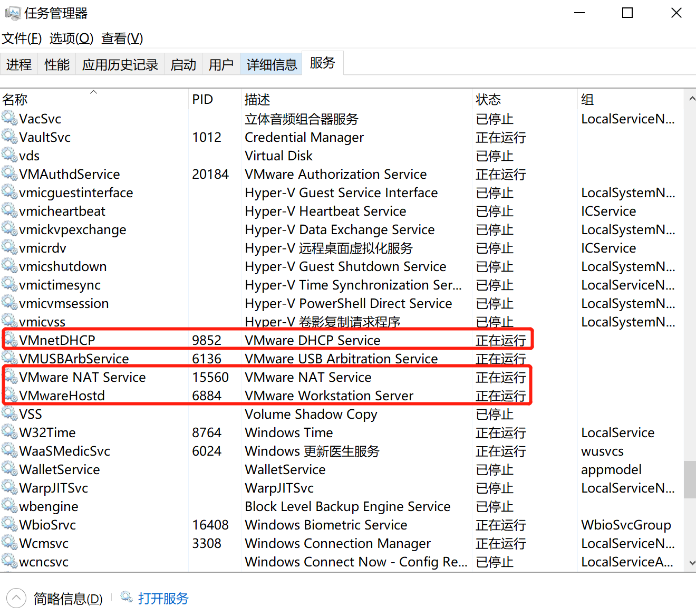Screen dimensions: 696x616
Task: Click the WarpJITSvc service icon
Action: click(9, 487)
